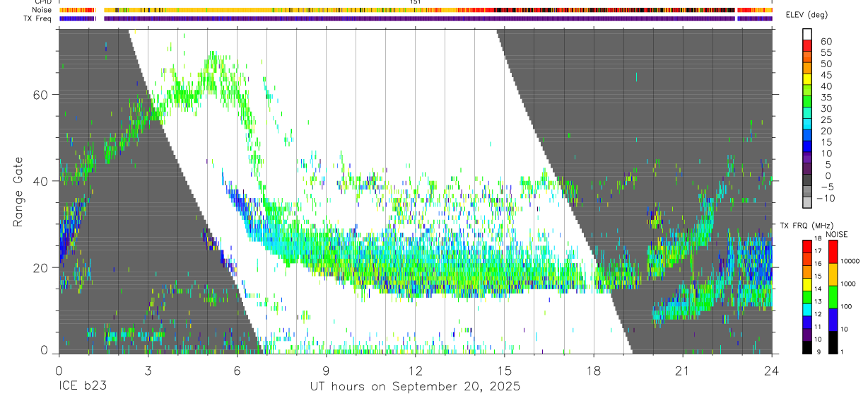
Task: Select the blue ELEV segment between 15 and 20
Action: 807,136
